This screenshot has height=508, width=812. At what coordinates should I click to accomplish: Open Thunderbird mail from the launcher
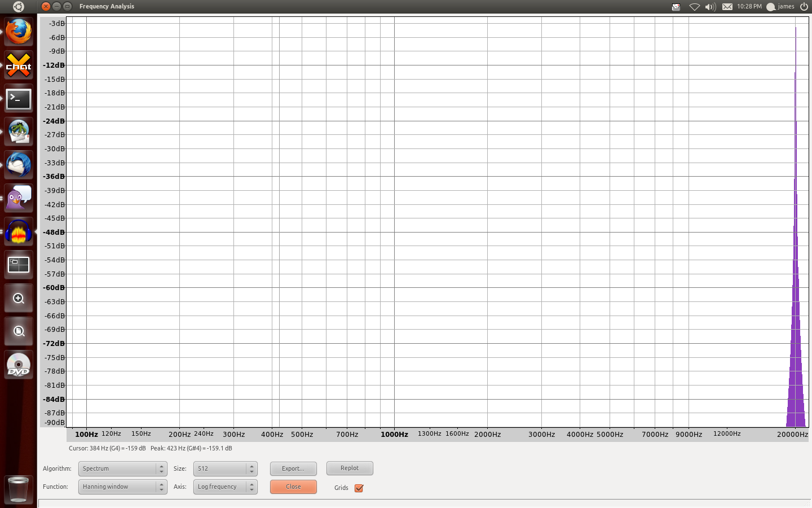pyautogui.click(x=19, y=165)
